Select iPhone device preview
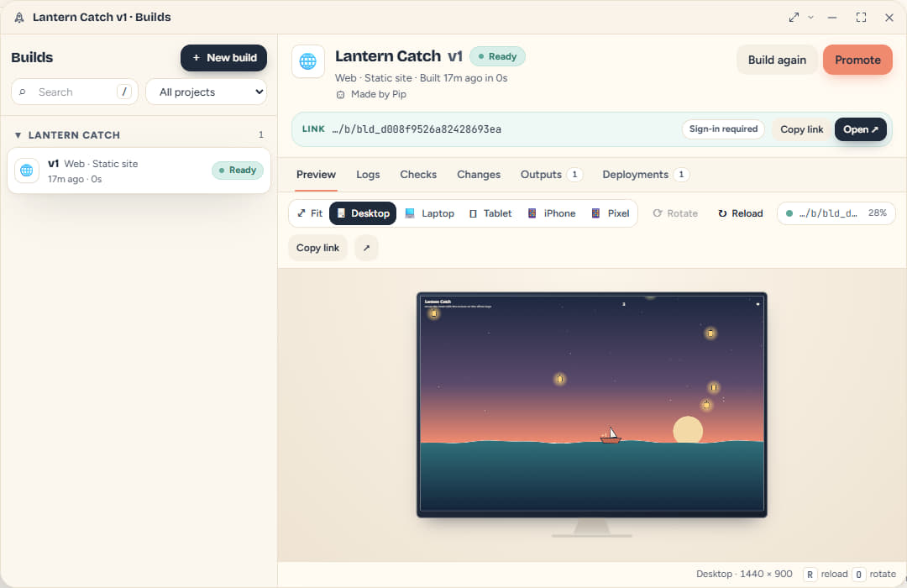Viewport: 907px width, 588px height. (x=552, y=213)
